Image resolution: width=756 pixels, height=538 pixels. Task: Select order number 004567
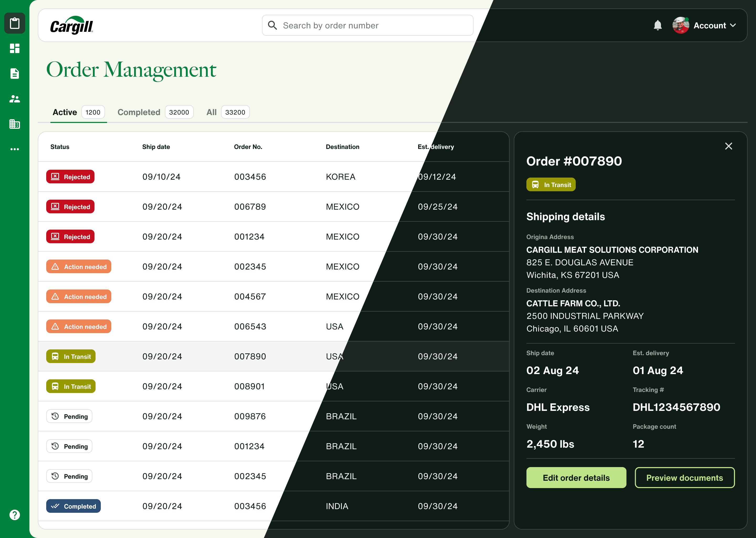click(x=250, y=297)
